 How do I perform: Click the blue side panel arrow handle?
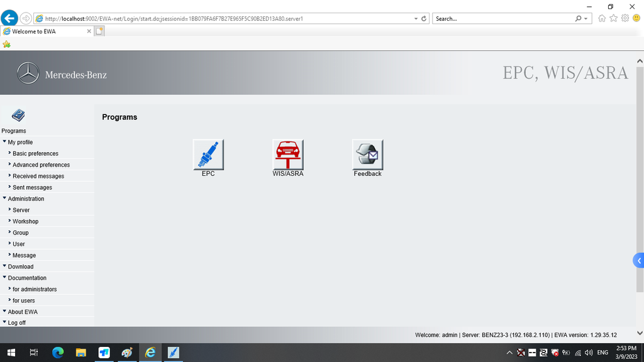[x=638, y=261]
